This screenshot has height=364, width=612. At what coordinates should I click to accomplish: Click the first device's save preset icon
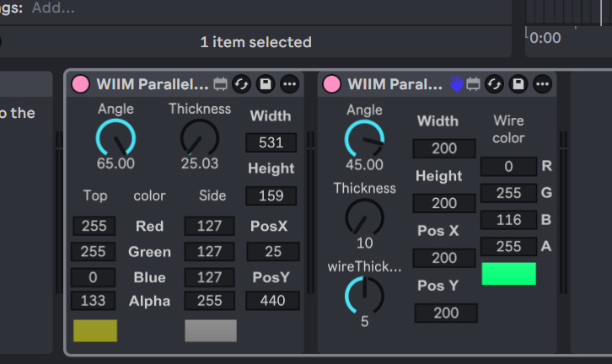266,84
